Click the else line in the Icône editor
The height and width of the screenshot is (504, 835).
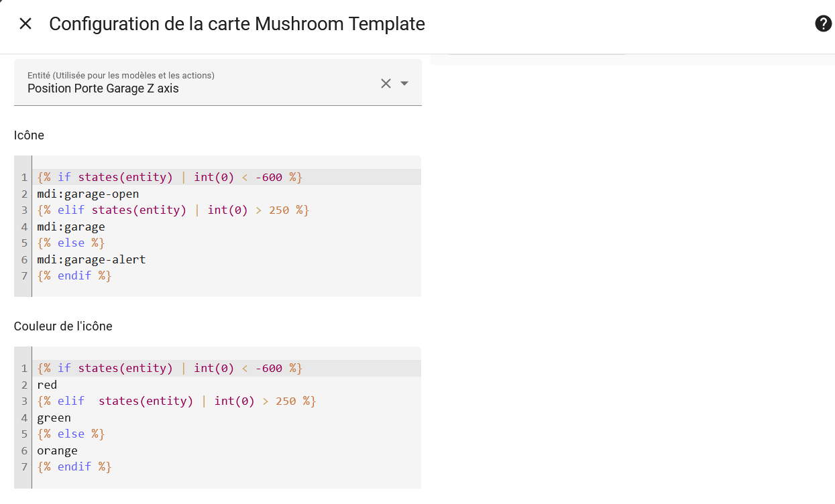pos(71,243)
